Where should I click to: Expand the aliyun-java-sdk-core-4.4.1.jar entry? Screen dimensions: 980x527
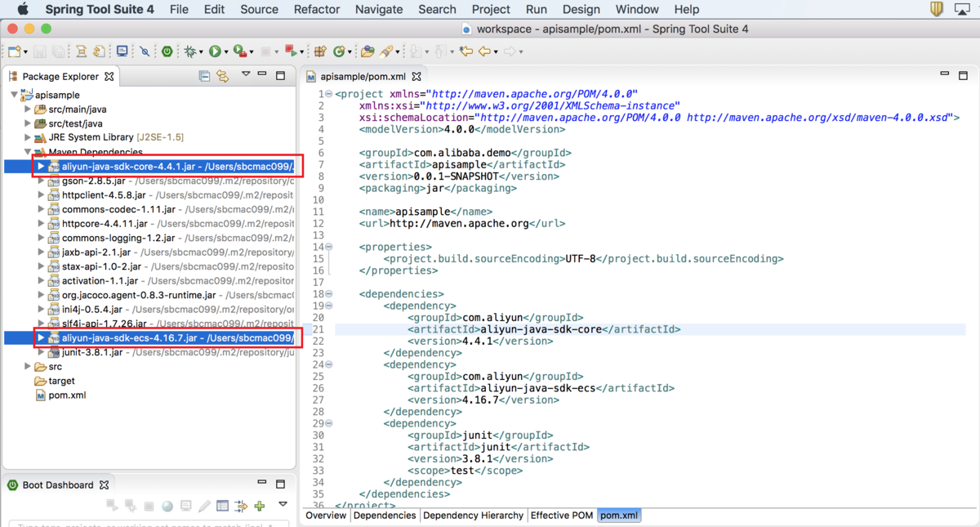tap(41, 166)
